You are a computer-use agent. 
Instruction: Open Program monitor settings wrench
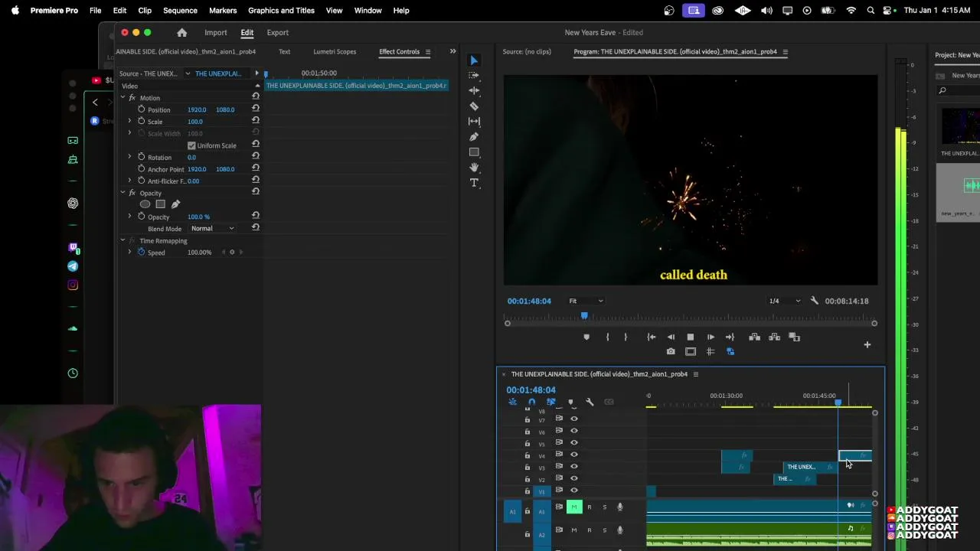[x=814, y=301]
